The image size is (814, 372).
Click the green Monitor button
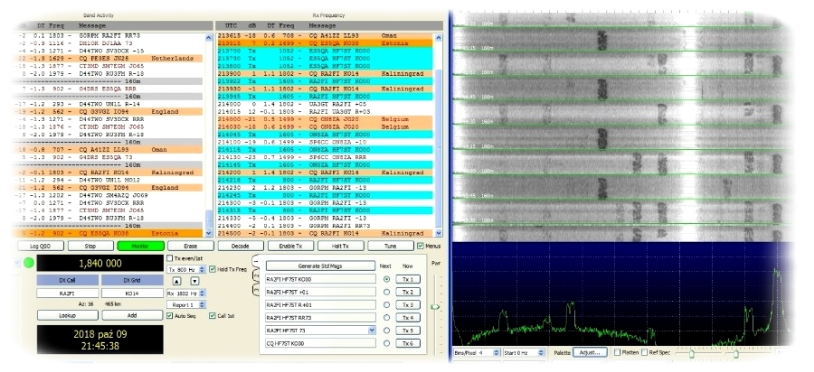pos(141,246)
